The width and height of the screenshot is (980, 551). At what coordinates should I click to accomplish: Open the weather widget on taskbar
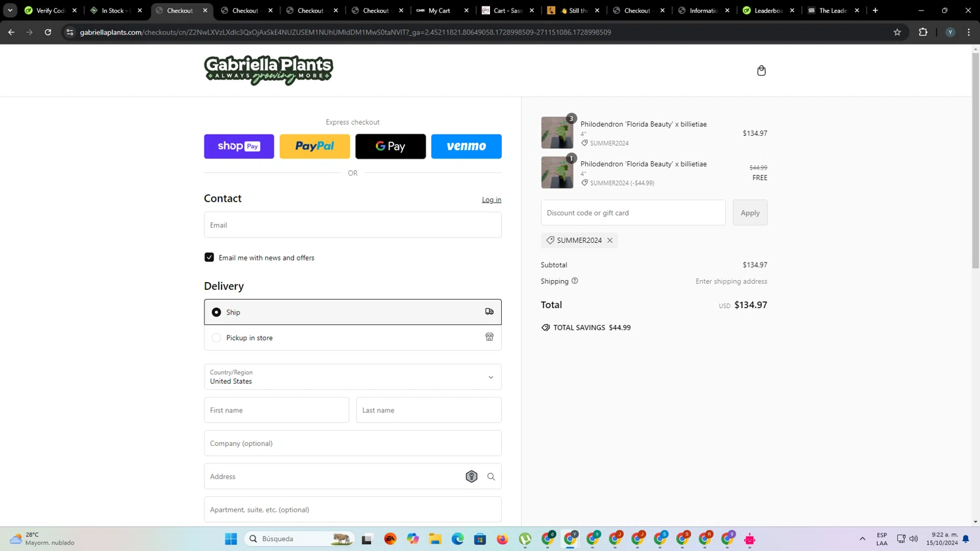pyautogui.click(x=42, y=539)
